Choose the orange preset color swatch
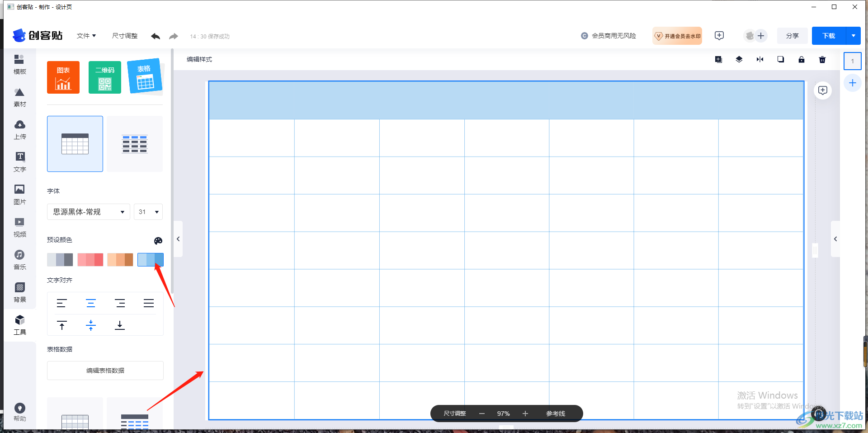The height and width of the screenshot is (433, 868). 120,260
